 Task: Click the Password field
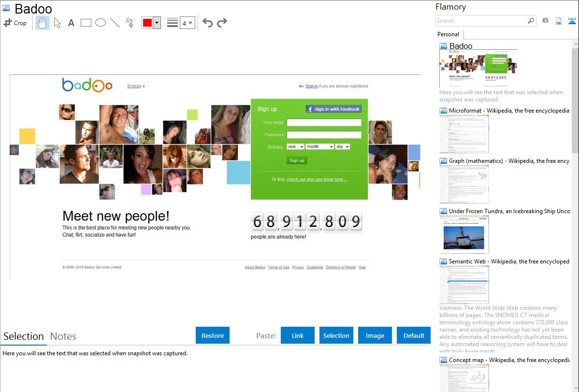(x=324, y=135)
